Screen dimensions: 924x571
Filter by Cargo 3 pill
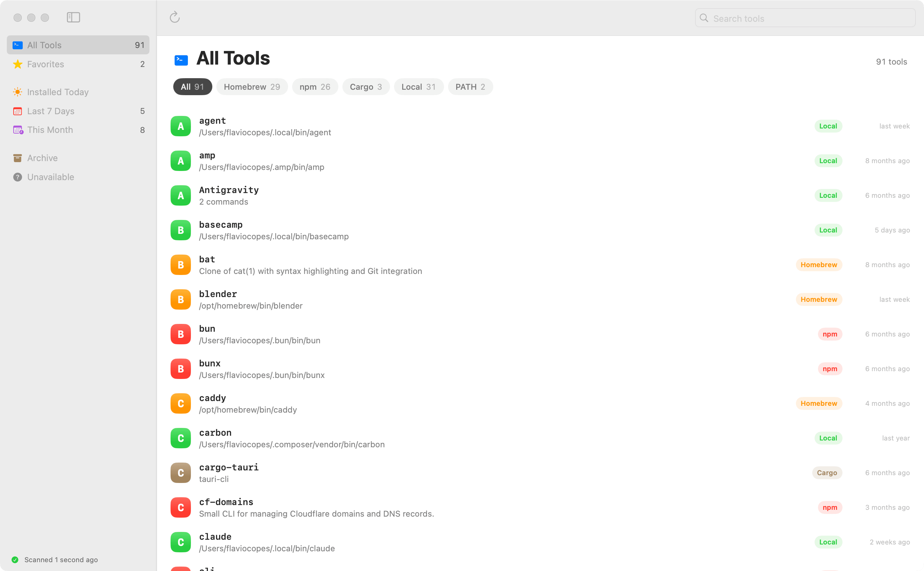(366, 87)
